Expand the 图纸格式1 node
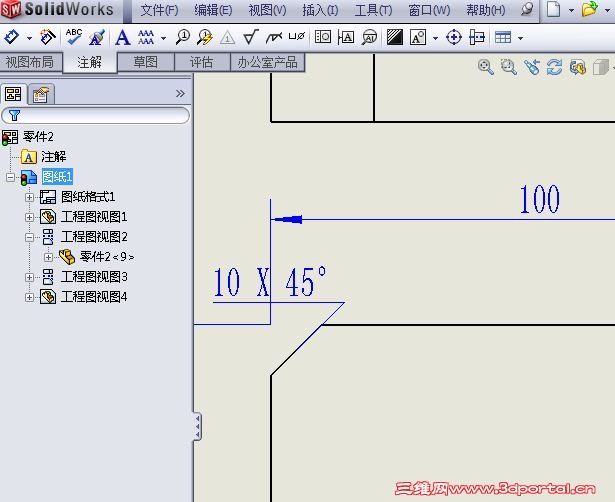The width and height of the screenshot is (615, 502). (29, 197)
